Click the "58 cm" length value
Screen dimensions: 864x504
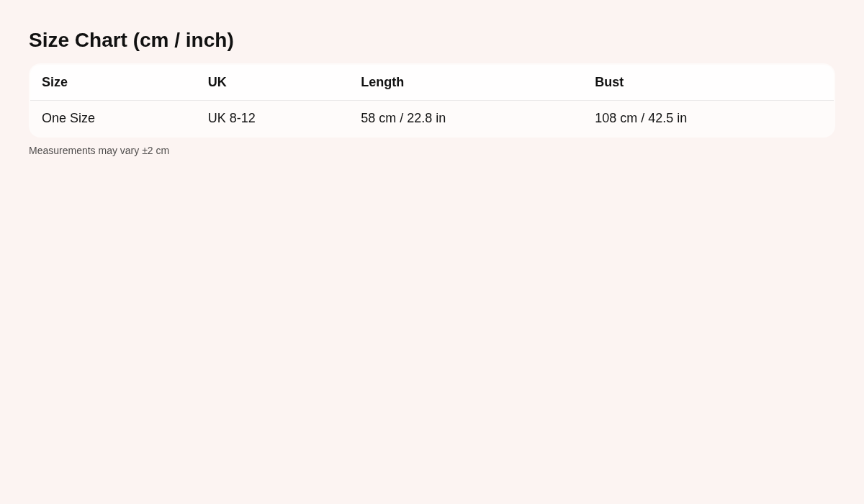(x=378, y=118)
